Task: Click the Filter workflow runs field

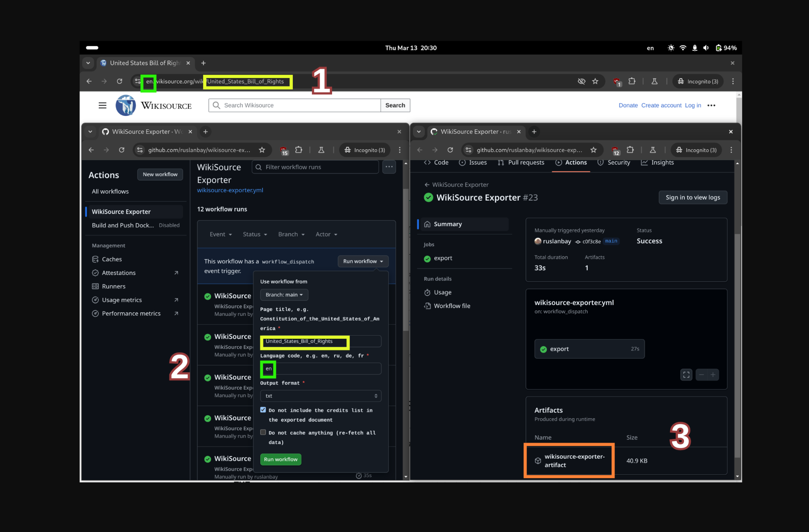Action: coord(316,167)
